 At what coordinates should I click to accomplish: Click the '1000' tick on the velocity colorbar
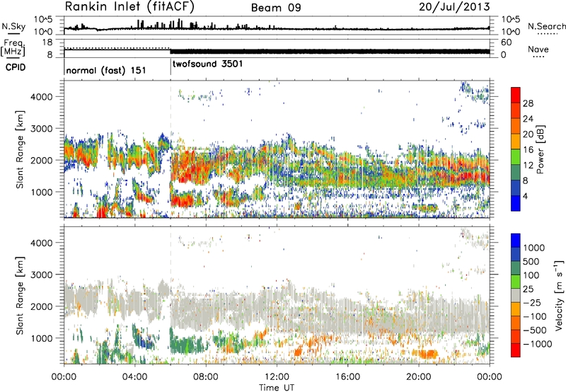coord(534,248)
